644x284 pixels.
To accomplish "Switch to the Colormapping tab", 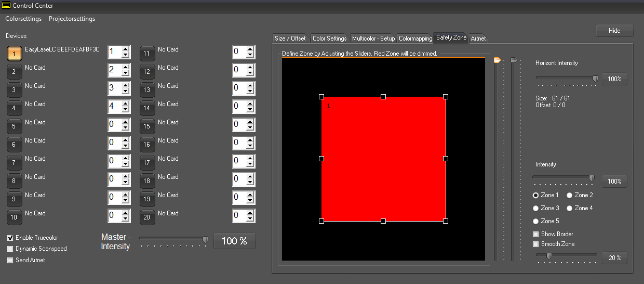I will [x=415, y=38].
